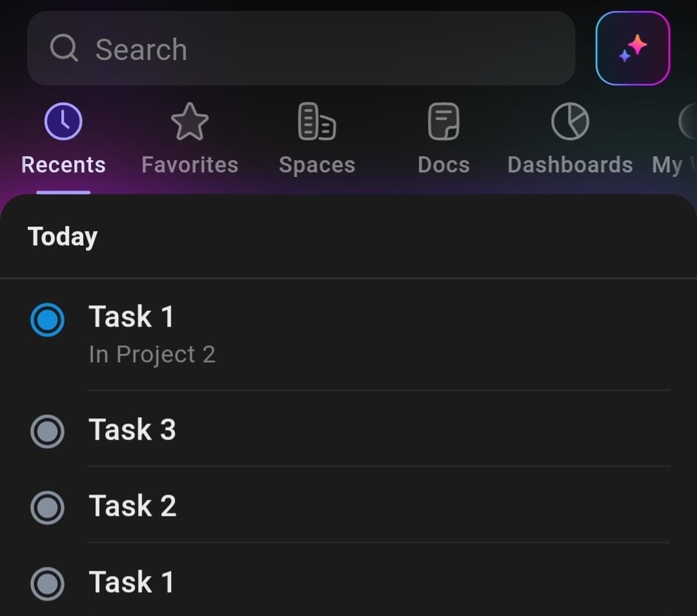
Task: Tap the Today section header
Action: tap(63, 236)
